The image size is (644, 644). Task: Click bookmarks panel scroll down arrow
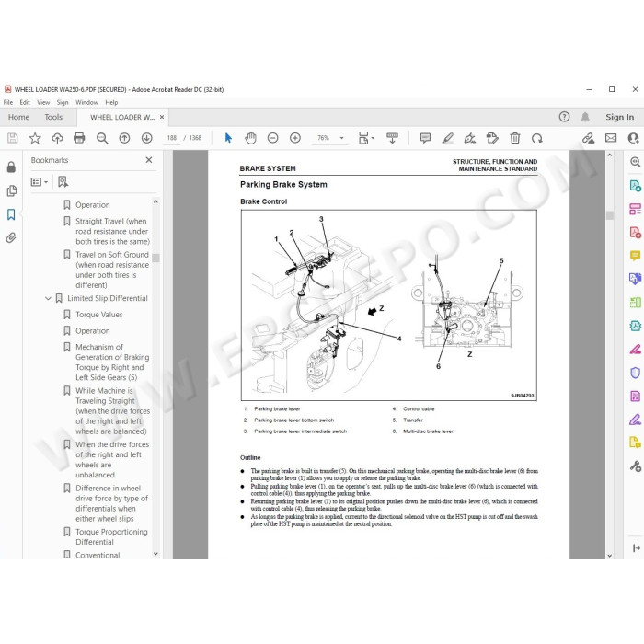tap(155, 554)
